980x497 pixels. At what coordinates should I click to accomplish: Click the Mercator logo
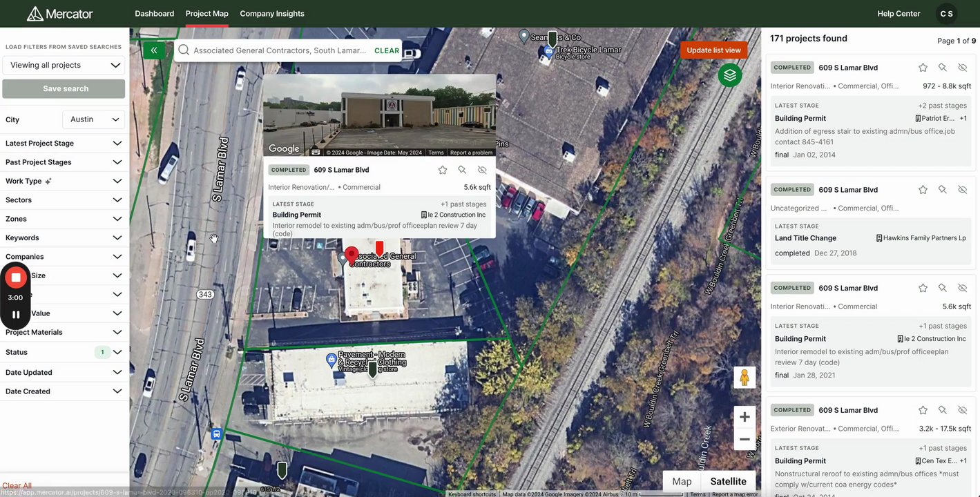tap(59, 13)
